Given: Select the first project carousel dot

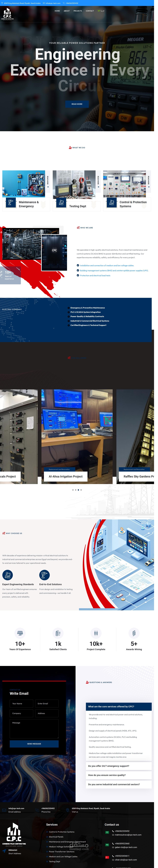Looking at the screenshot, I should tap(73, 490).
